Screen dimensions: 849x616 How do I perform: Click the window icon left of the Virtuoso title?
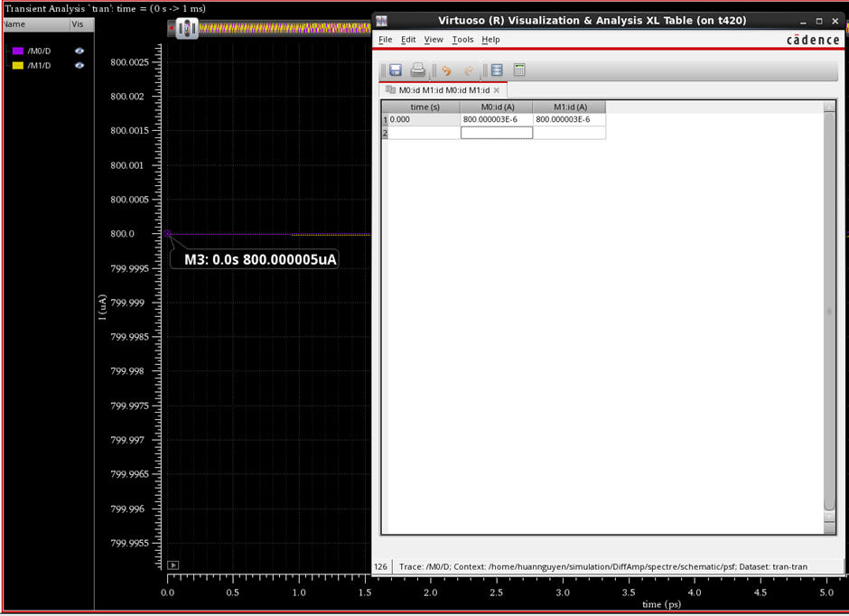pos(382,21)
